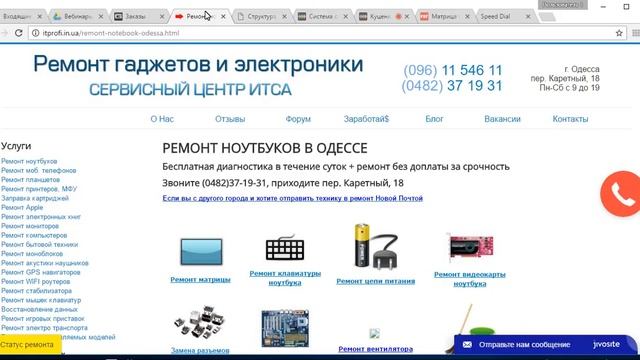
Task: Open the Отправьте нам сообщение chat bar
Action: coord(546,344)
